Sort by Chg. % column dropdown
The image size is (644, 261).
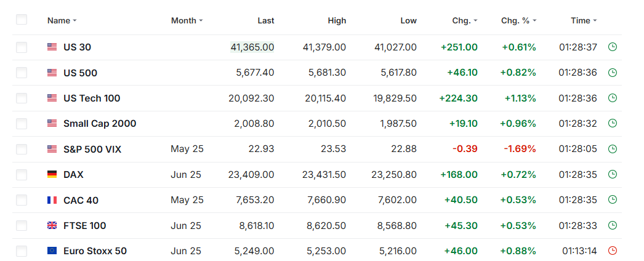tap(534, 21)
